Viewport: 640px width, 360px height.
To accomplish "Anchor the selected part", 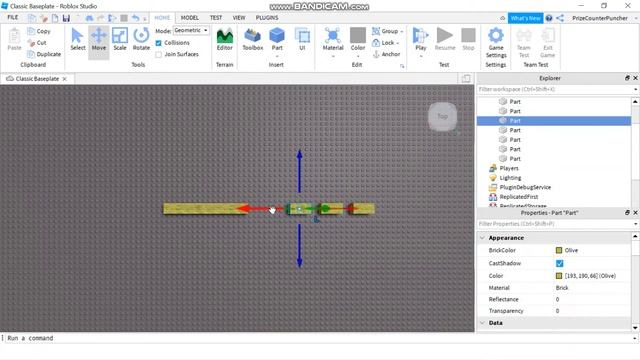I will (x=386, y=54).
